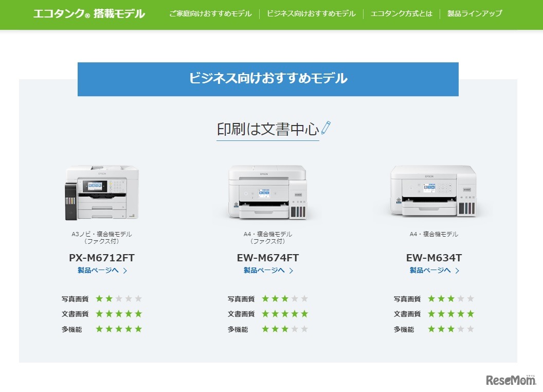Open EW-M674FT 製品ページへ link

(x=264, y=271)
